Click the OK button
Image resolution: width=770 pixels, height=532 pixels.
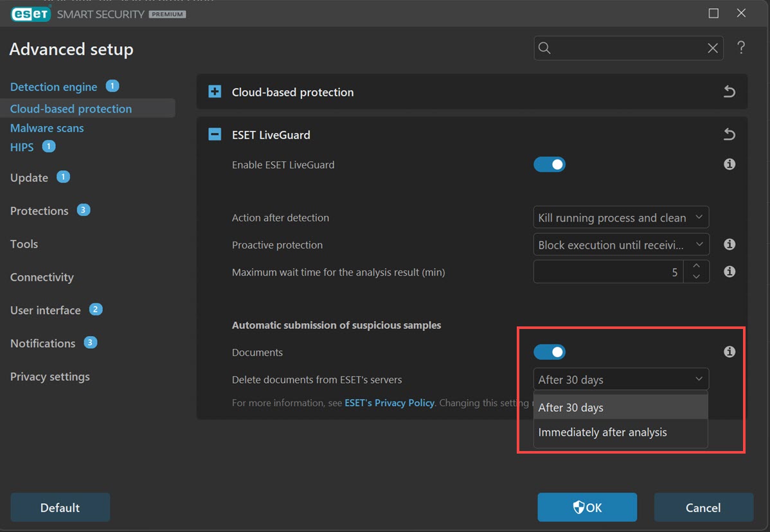point(587,508)
